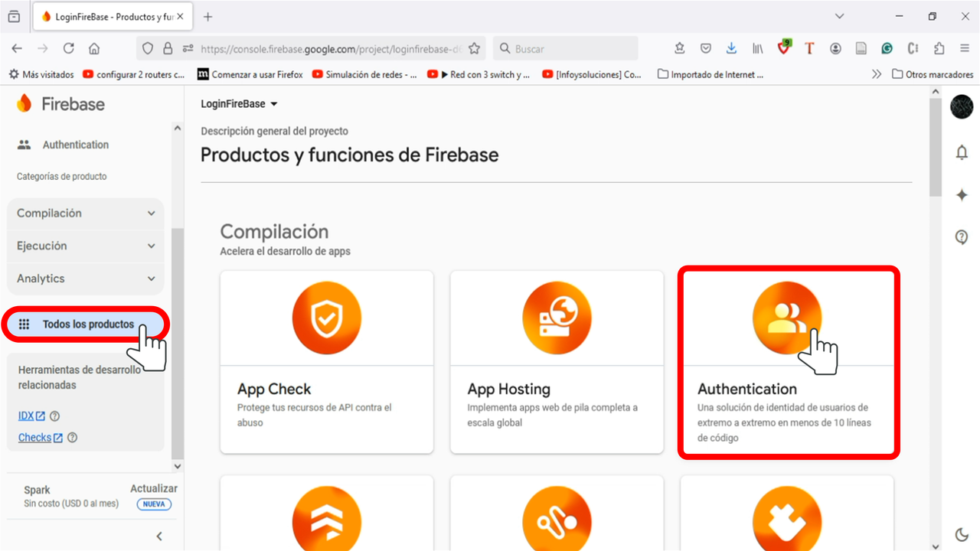
Task: Open the notifications bell
Action: [x=962, y=152]
